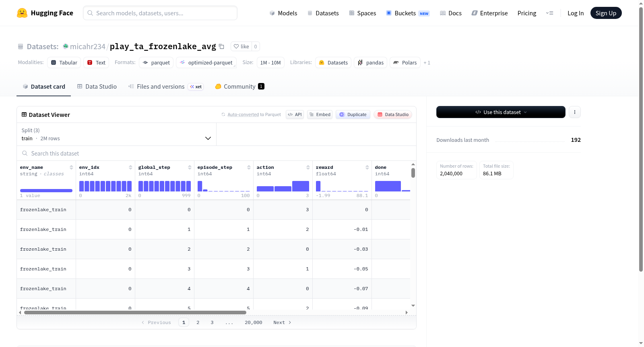The image size is (644, 347).
Task: Go to Models in navigation
Action: [x=283, y=13]
